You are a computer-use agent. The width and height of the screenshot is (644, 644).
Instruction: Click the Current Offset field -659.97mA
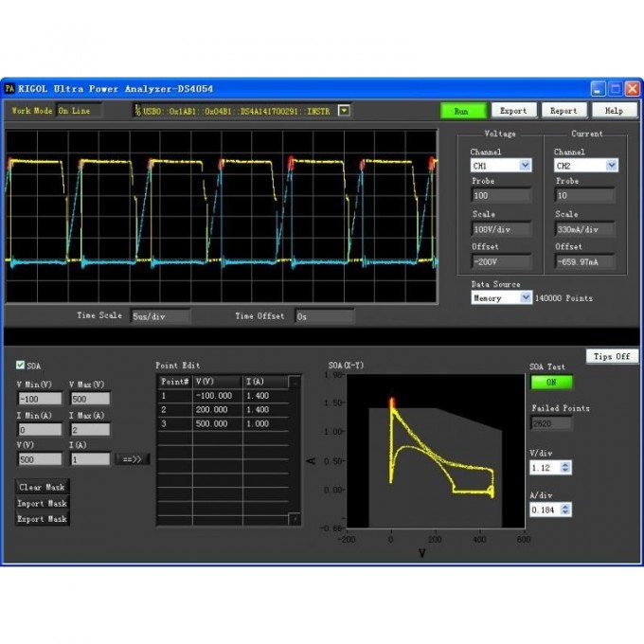coord(585,261)
